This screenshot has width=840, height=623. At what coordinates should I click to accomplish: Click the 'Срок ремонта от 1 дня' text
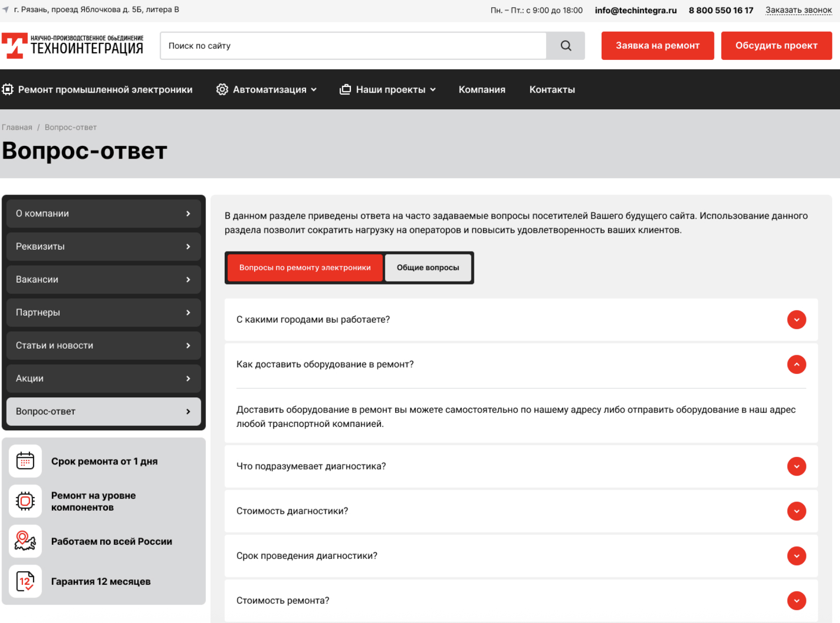104,461
